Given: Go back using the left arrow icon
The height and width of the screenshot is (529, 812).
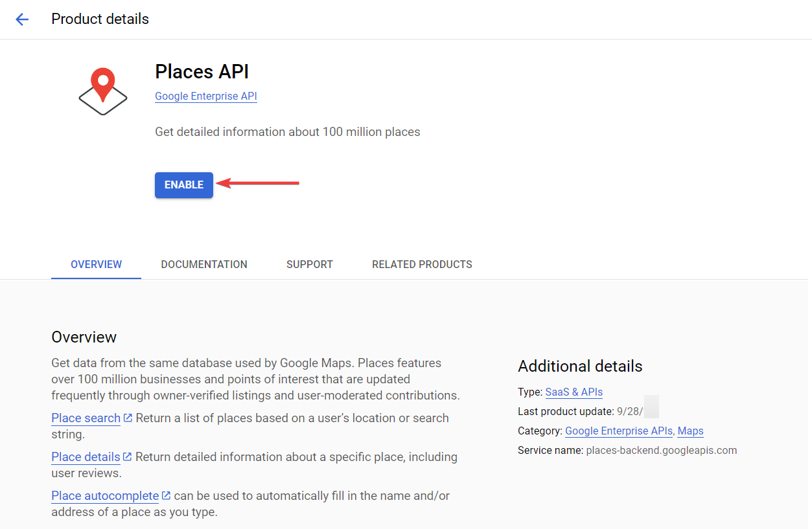Looking at the screenshot, I should (22, 19).
